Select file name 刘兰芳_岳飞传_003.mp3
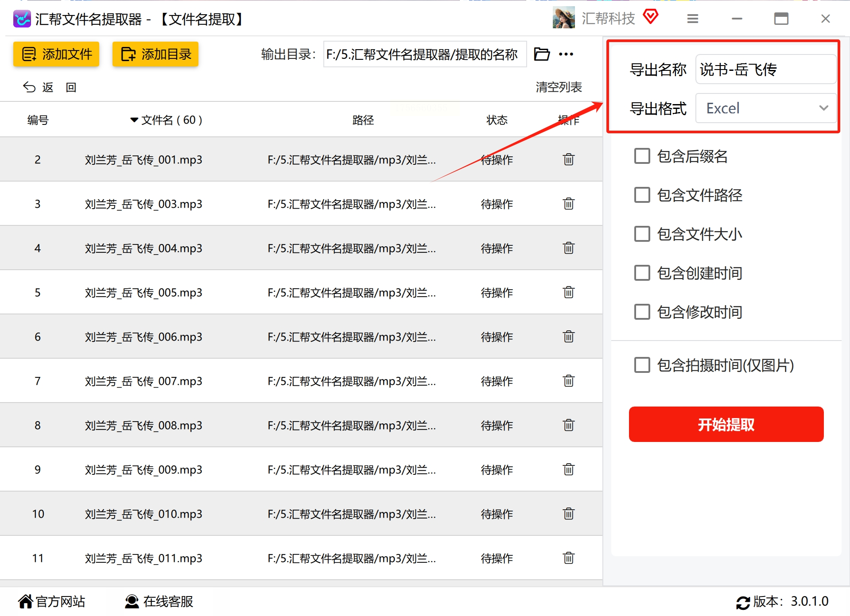The image size is (850, 616). pyautogui.click(x=144, y=204)
